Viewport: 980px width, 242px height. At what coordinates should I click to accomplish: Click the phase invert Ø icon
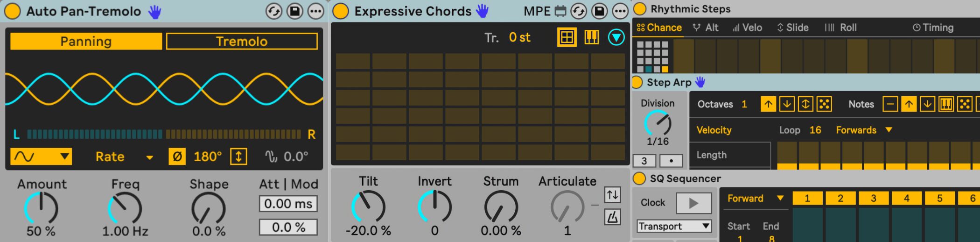point(177,157)
